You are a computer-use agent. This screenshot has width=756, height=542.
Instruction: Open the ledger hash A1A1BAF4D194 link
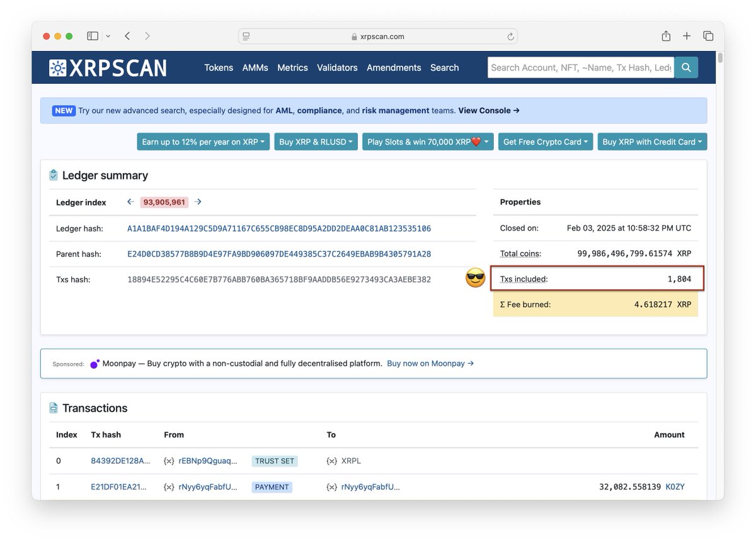click(279, 228)
